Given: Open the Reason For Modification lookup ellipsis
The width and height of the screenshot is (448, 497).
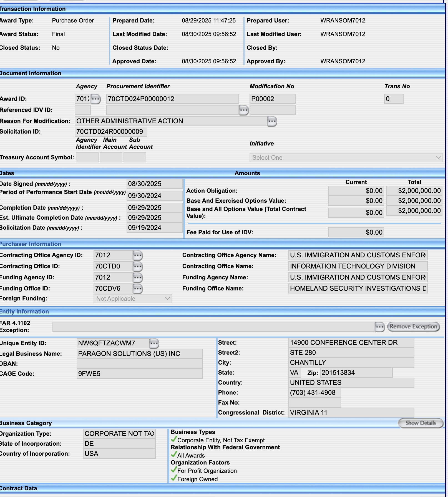Looking at the screenshot, I should pyautogui.click(x=272, y=121).
